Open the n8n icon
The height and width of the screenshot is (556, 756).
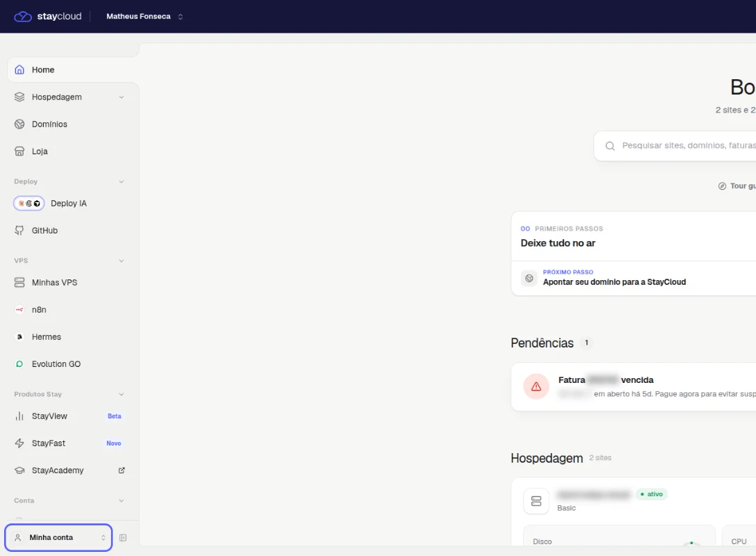tap(19, 309)
